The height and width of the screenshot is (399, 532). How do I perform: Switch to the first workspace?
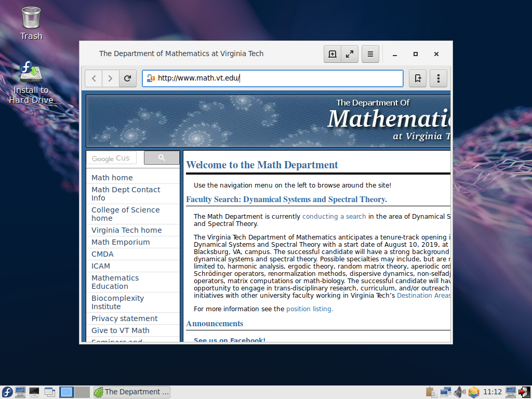click(66, 392)
